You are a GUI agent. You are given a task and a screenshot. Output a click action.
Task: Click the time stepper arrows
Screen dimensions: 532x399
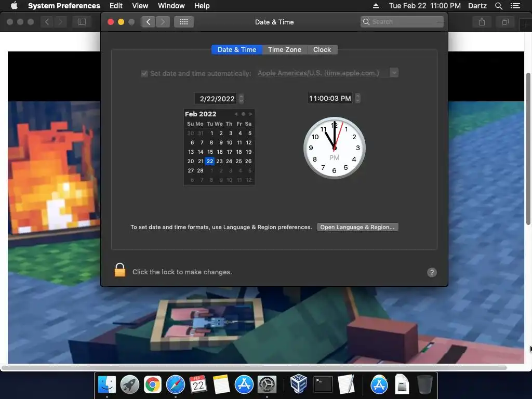pos(357,98)
